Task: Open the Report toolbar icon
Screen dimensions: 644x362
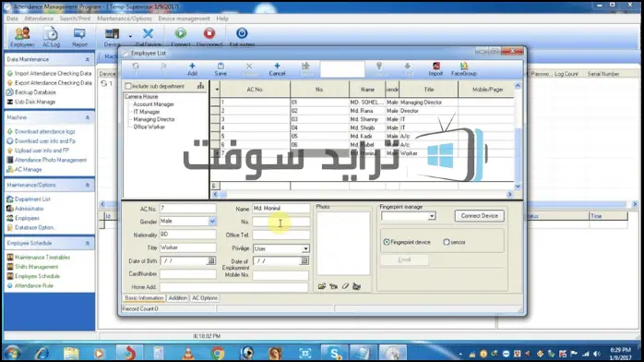Action: [79, 37]
